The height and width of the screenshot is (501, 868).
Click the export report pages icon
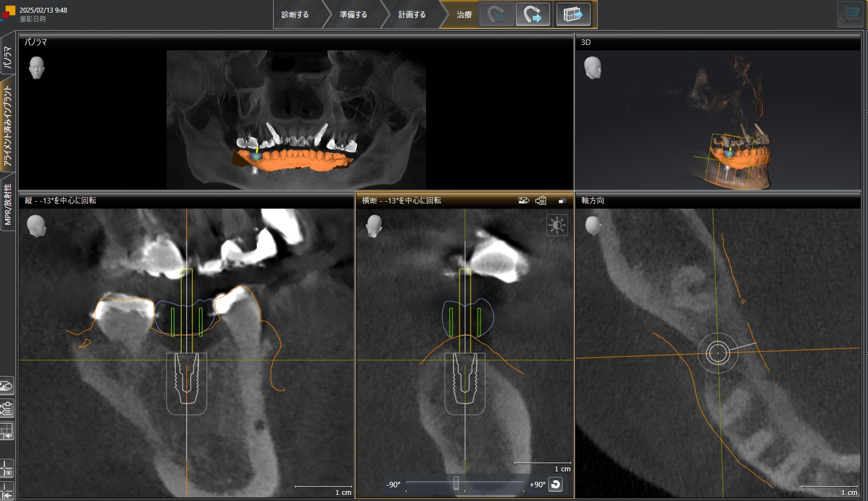coord(573,14)
